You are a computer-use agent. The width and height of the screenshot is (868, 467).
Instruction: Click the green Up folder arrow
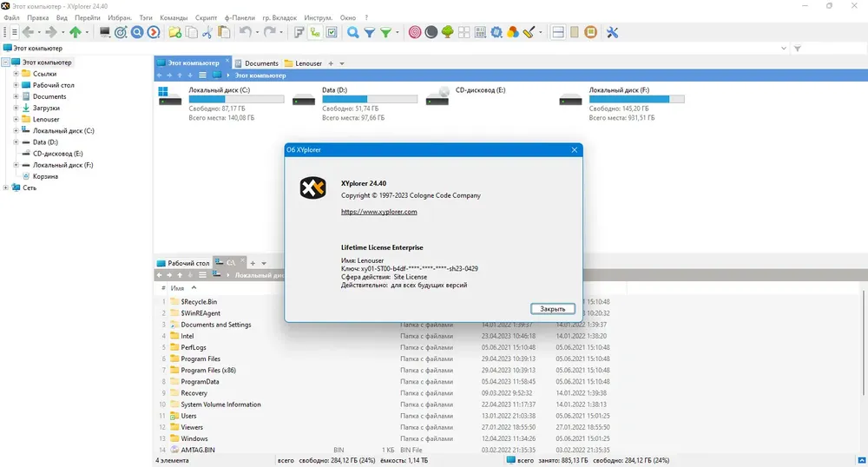tap(76, 32)
